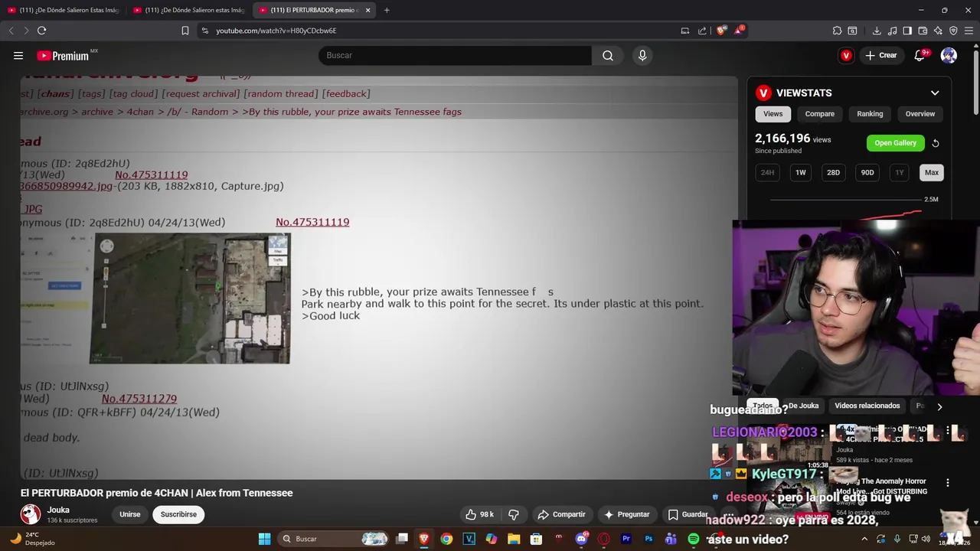Click the Brave Shields lion icon
Viewport: 980px width, 551px height.
click(x=721, y=31)
